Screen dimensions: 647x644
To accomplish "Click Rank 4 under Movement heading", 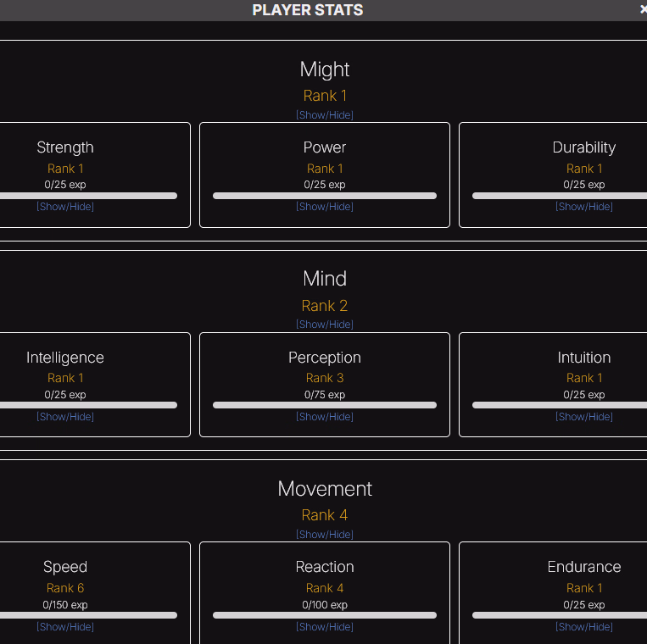I will [x=325, y=515].
